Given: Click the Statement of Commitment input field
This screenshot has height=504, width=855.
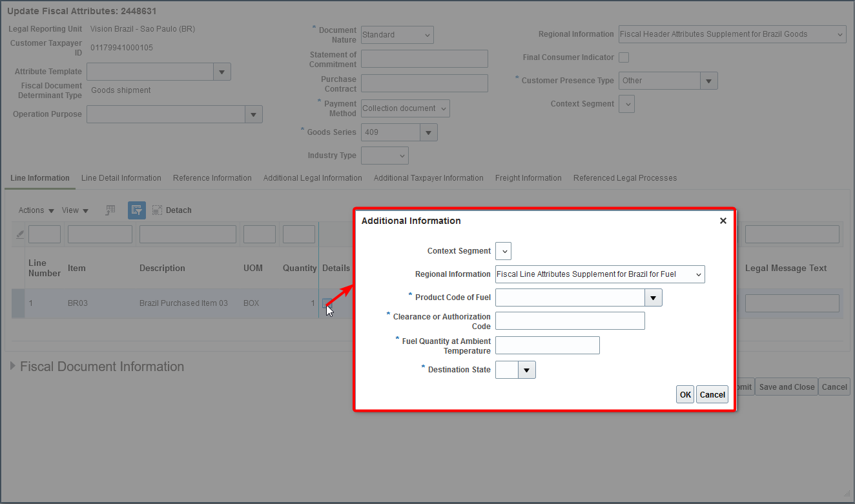Looking at the screenshot, I should [x=424, y=59].
